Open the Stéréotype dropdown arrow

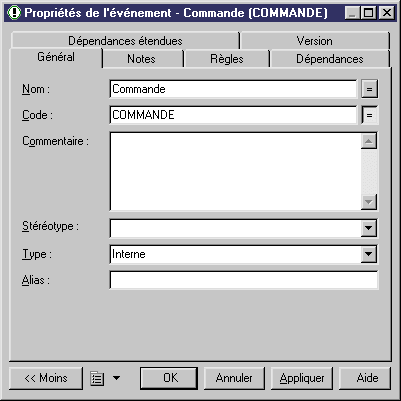click(x=369, y=228)
